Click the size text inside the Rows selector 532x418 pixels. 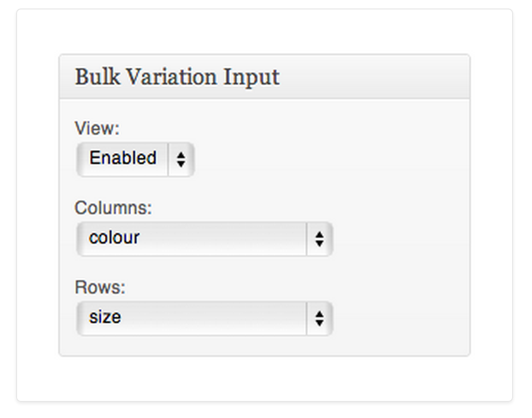104,317
